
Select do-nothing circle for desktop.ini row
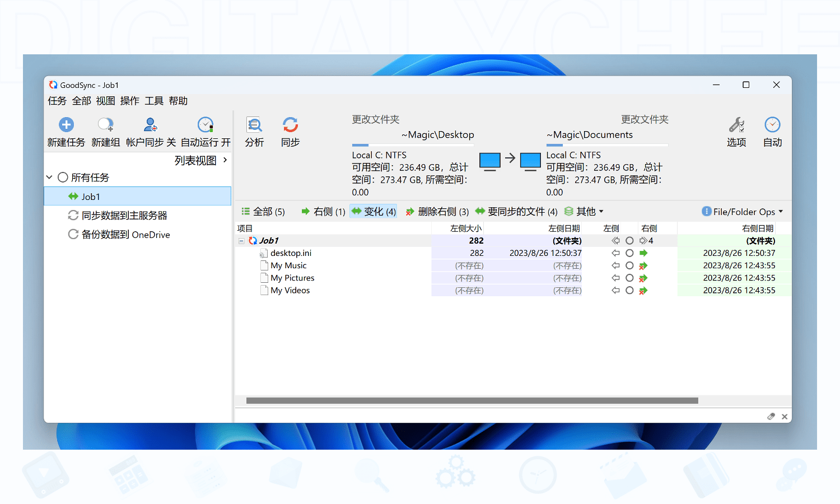(x=629, y=253)
